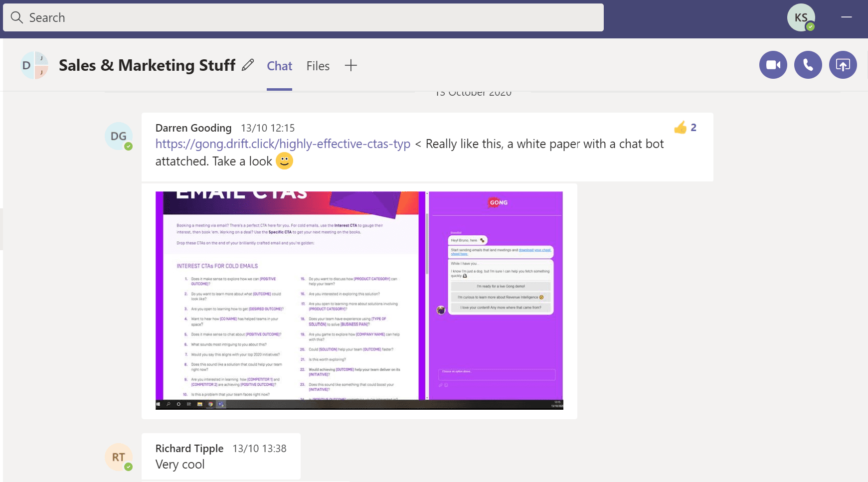This screenshot has width=868, height=482.
Task: Click Richard Tipple's presence status badge
Action: pyautogui.click(x=129, y=467)
